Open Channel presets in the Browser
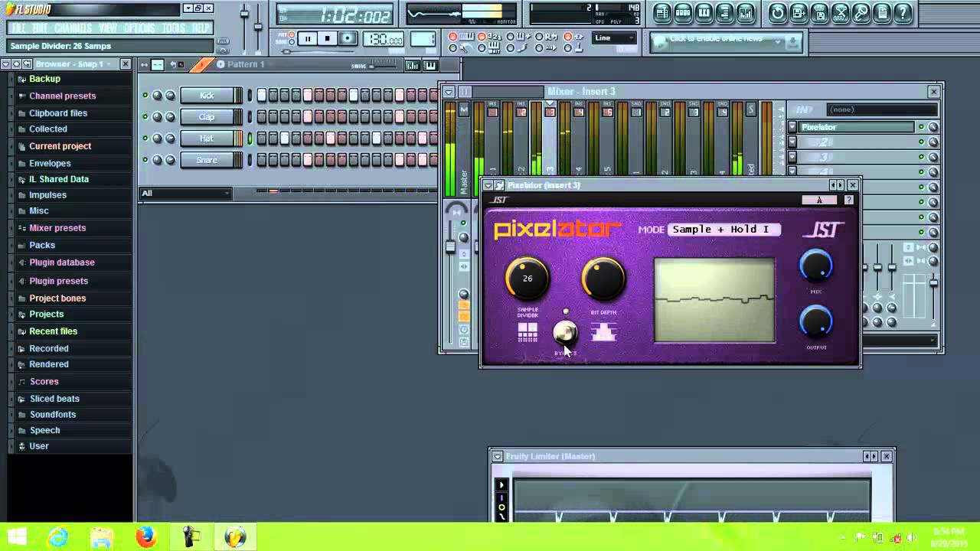The image size is (980, 551). 62,96
